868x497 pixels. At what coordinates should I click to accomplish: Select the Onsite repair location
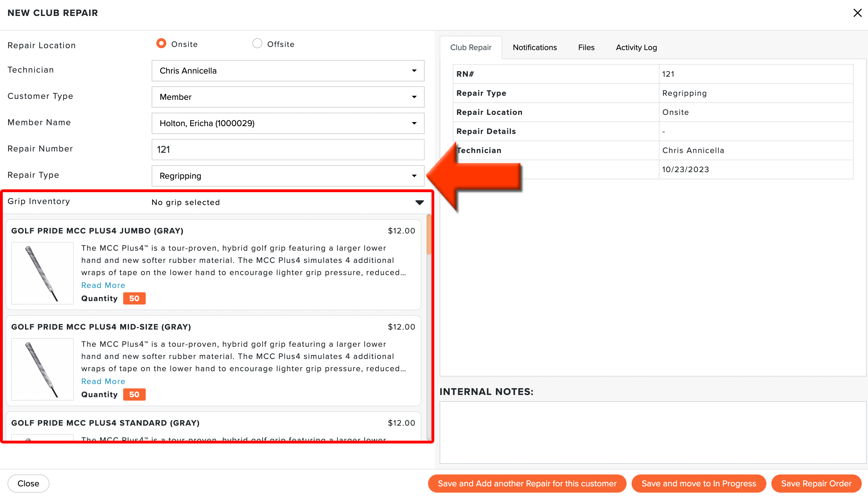coord(161,44)
